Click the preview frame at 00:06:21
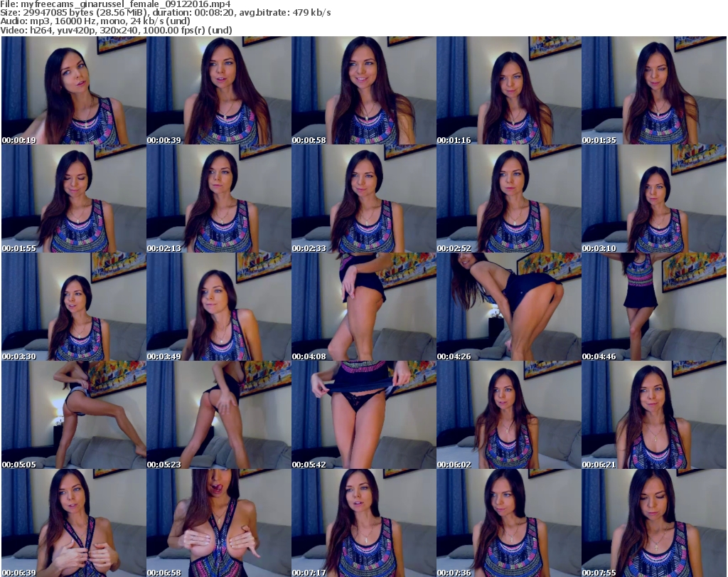 [654, 415]
